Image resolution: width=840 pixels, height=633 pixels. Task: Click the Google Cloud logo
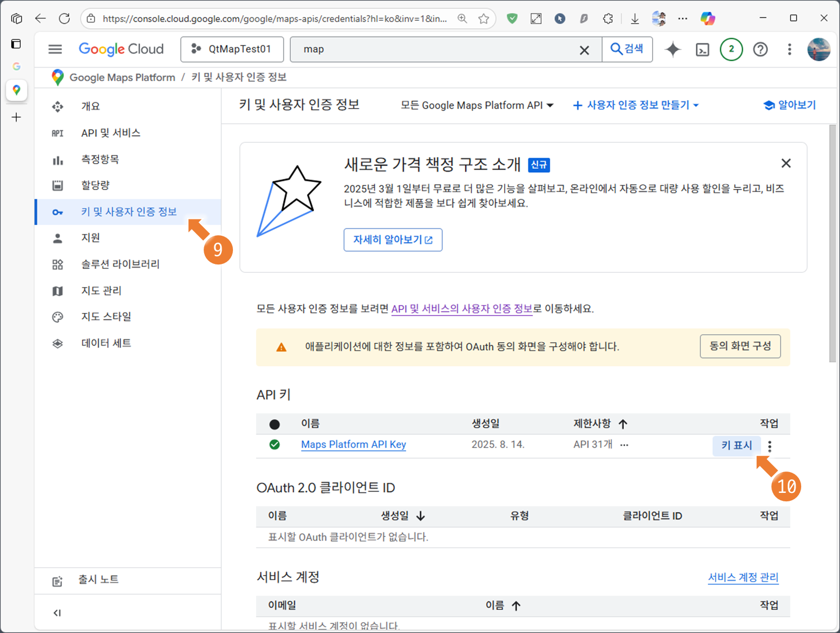pos(121,50)
